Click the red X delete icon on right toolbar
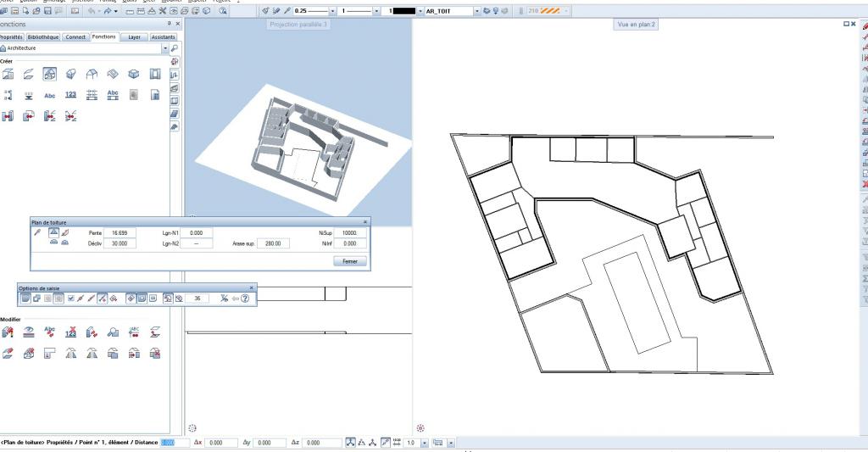Viewport: 868px width, 452px height. pos(865,184)
